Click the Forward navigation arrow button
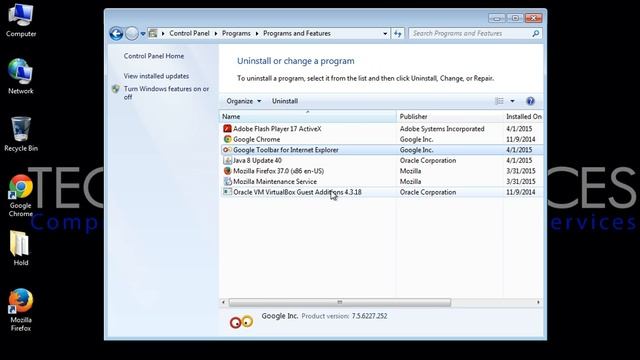 [x=131, y=33]
